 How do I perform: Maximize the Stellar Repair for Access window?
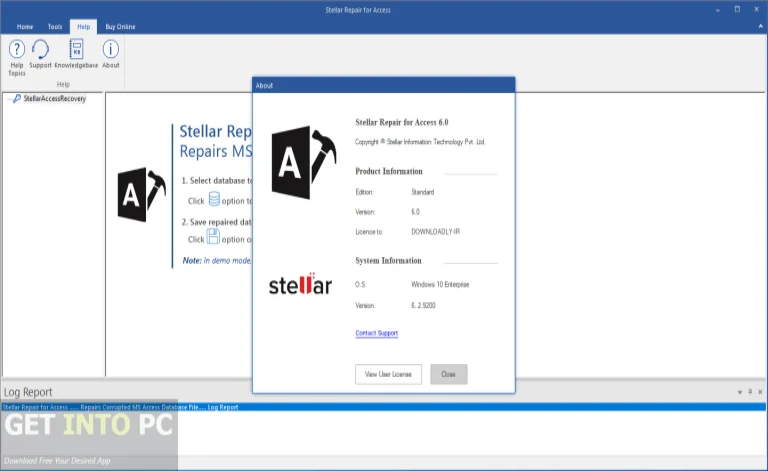(737, 10)
